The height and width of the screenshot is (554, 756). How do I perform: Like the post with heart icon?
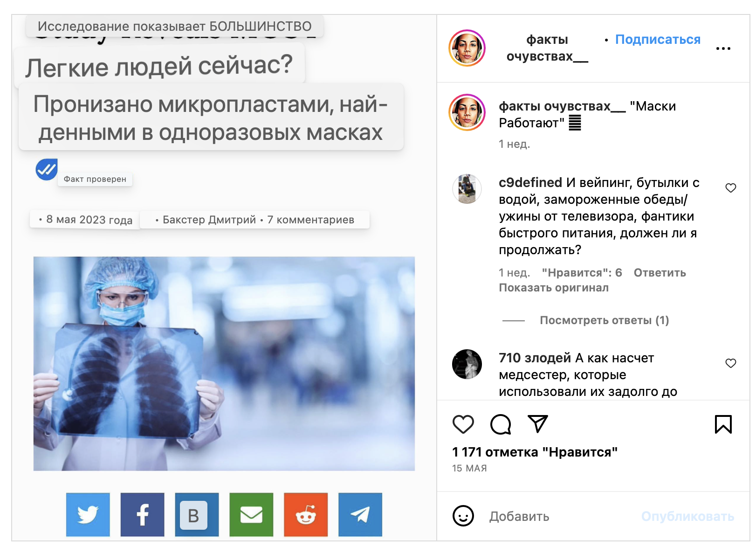click(x=463, y=424)
